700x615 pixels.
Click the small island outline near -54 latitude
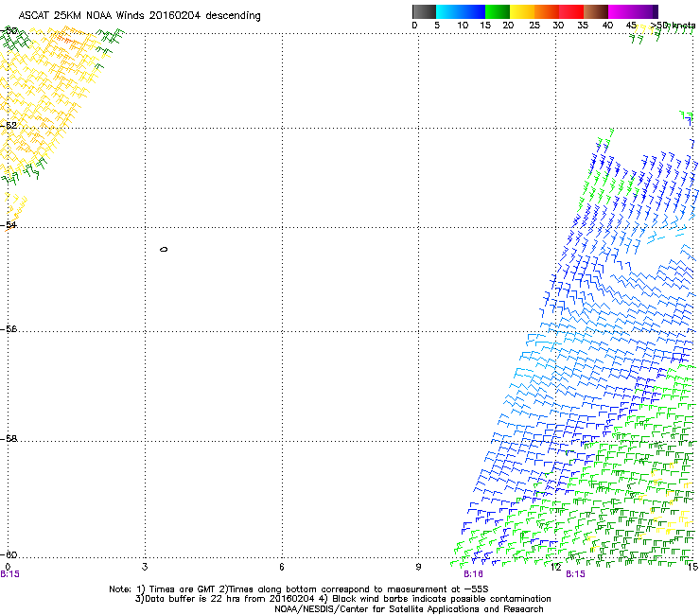point(164,249)
